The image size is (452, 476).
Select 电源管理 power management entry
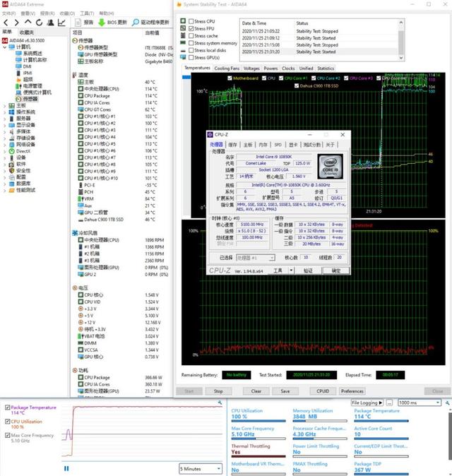coord(29,86)
